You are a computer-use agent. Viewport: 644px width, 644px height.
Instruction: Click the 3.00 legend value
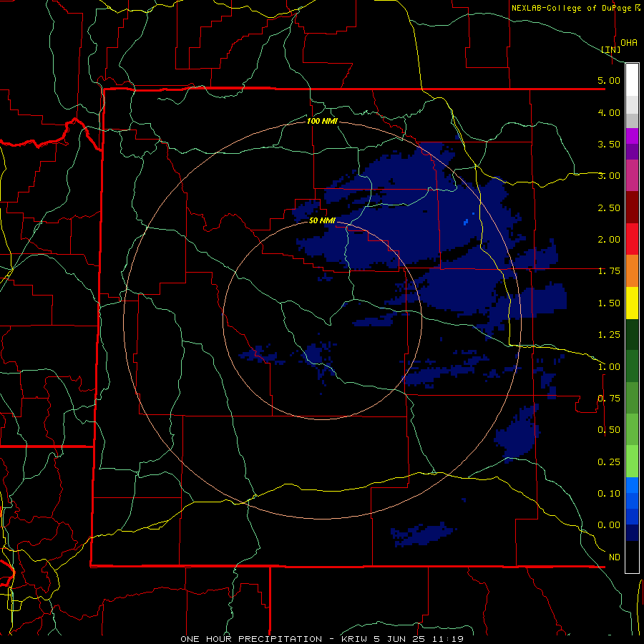coord(609,176)
